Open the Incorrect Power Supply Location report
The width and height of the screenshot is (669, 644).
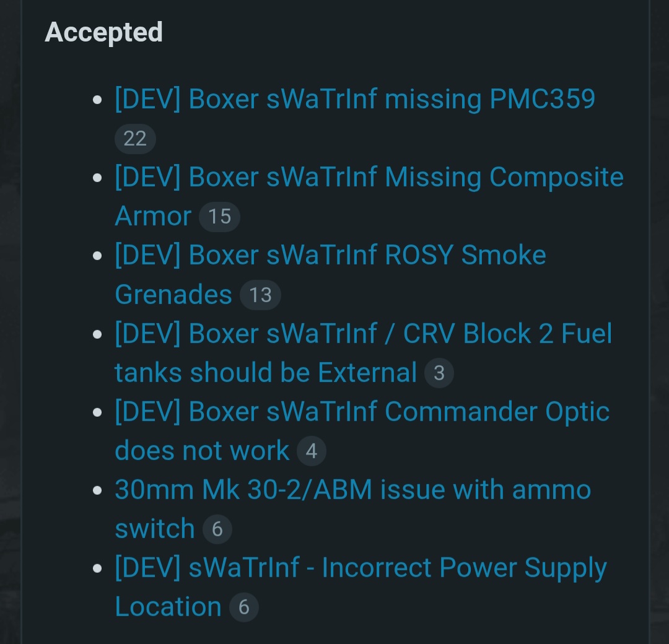(x=360, y=568)
